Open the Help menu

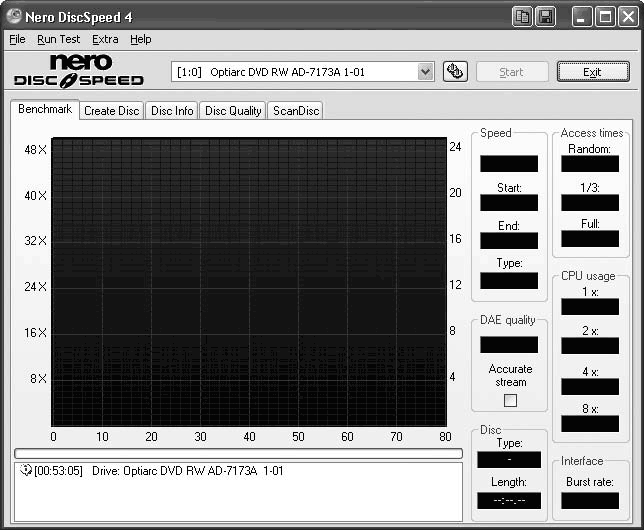[141, 39]
